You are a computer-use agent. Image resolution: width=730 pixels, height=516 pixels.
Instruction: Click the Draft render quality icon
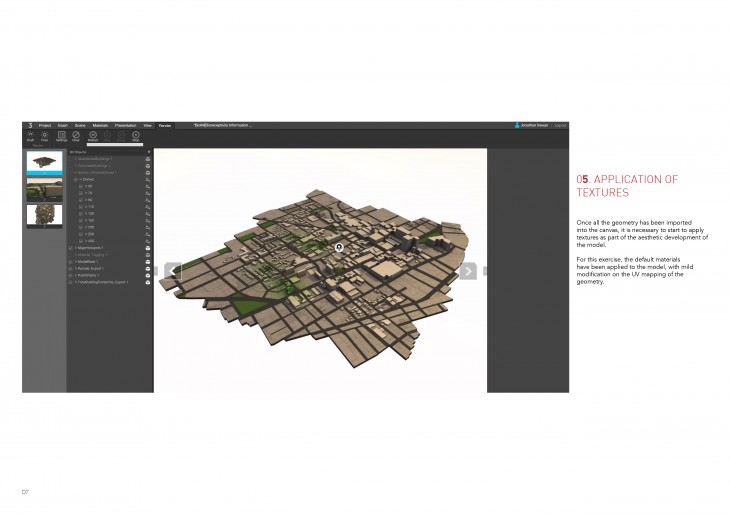pyautogui.click(x=31, y=136)
